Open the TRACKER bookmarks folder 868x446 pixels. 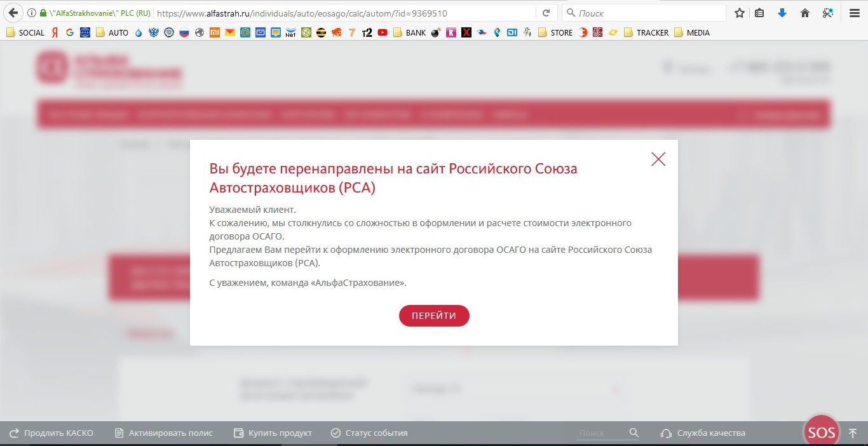[646, 32]
